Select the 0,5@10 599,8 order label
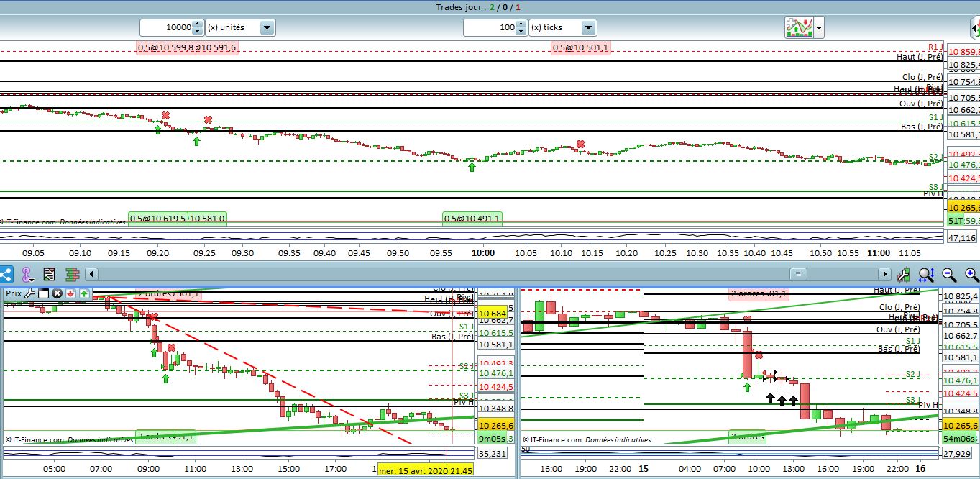 coord(165,47)
